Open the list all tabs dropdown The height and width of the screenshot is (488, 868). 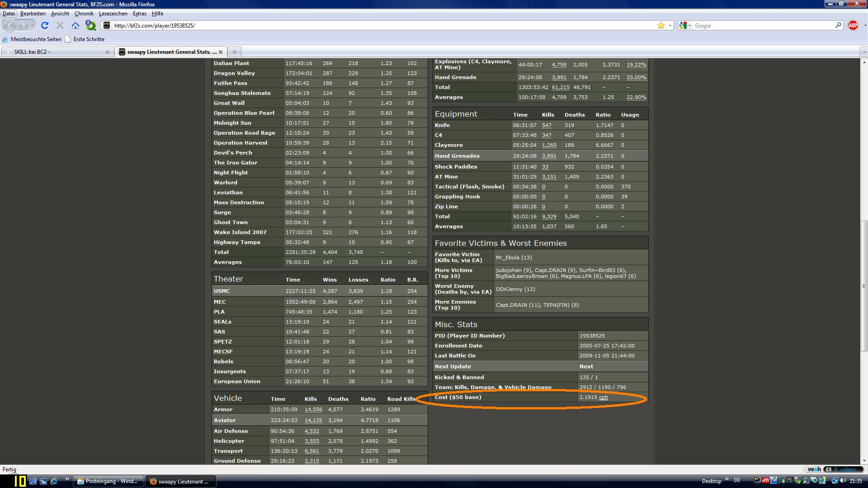(x=864, y=52)
